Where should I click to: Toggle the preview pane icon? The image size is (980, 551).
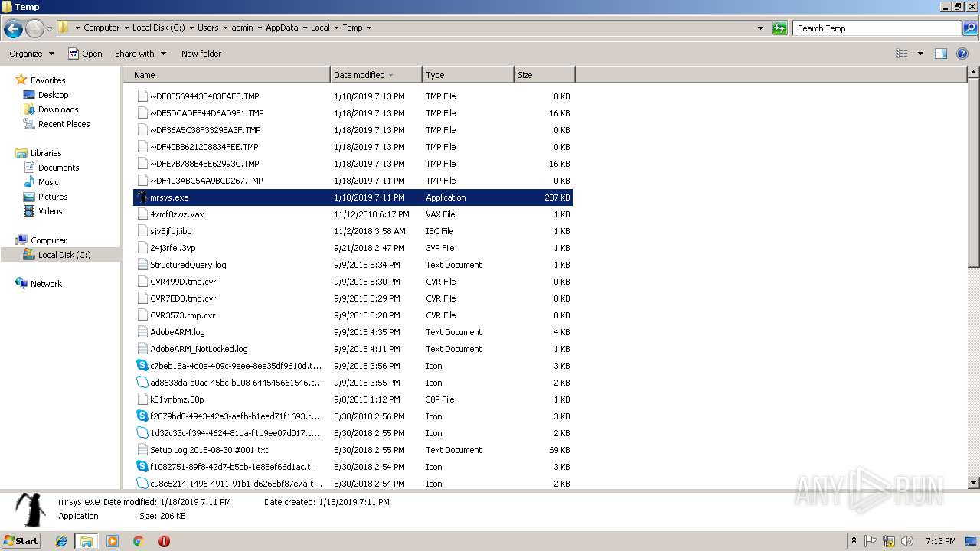tap(941, 54)
